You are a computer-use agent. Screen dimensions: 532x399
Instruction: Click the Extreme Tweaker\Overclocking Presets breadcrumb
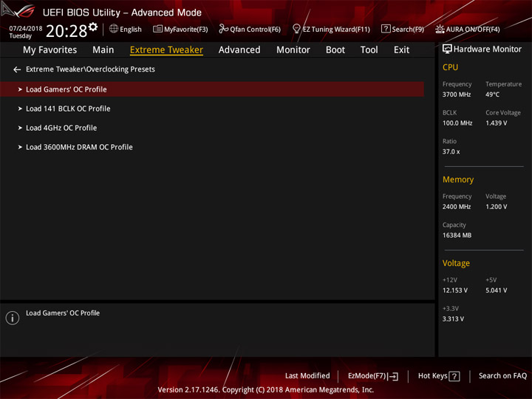[x=90, y=69]
